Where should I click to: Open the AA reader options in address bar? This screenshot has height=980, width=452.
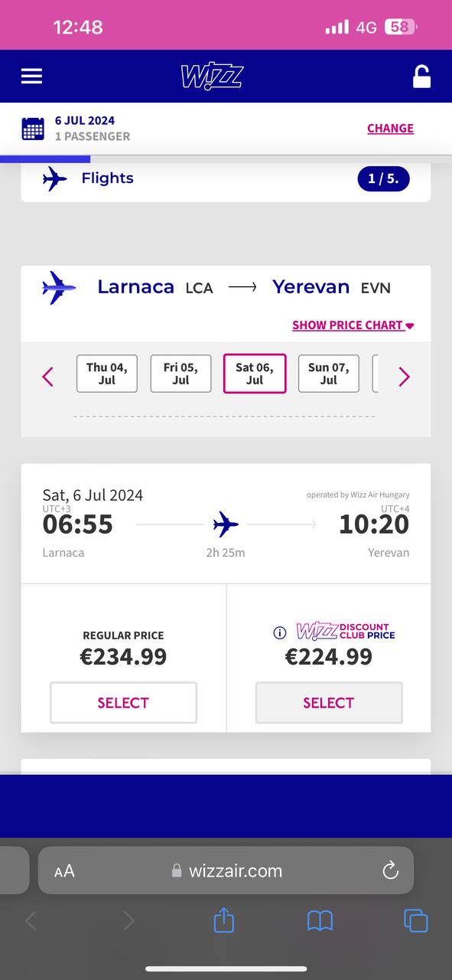tap(64, 871)
